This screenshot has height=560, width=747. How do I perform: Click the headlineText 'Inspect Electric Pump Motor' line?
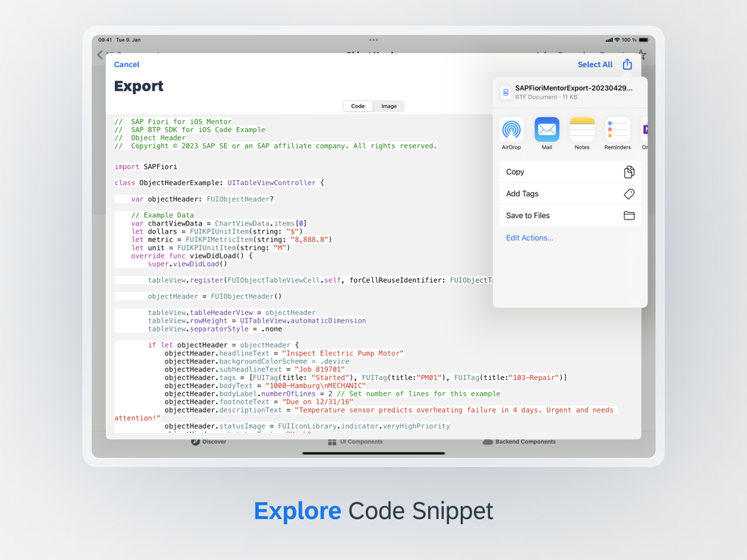(x=284, y=353)
